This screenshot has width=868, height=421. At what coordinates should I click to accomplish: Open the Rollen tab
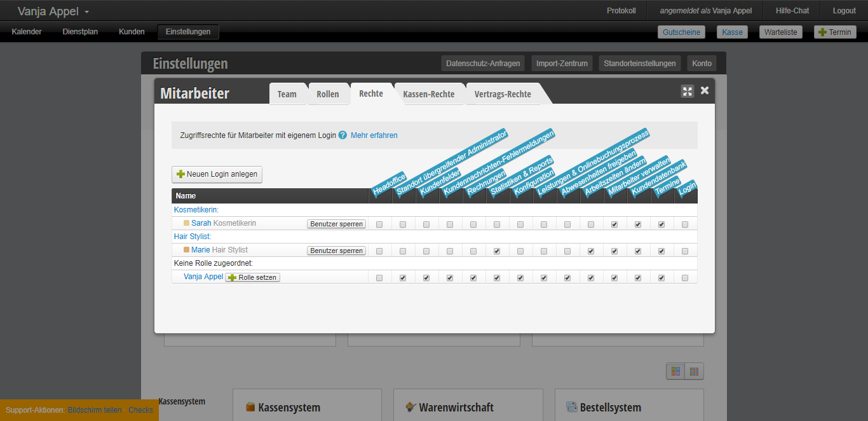[328, 94]
